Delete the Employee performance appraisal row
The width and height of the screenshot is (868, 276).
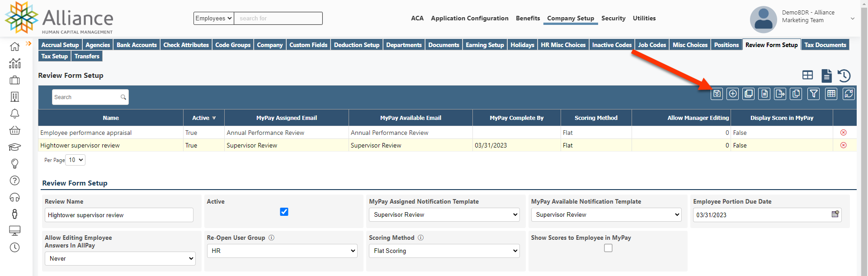[x=844, y=133]
